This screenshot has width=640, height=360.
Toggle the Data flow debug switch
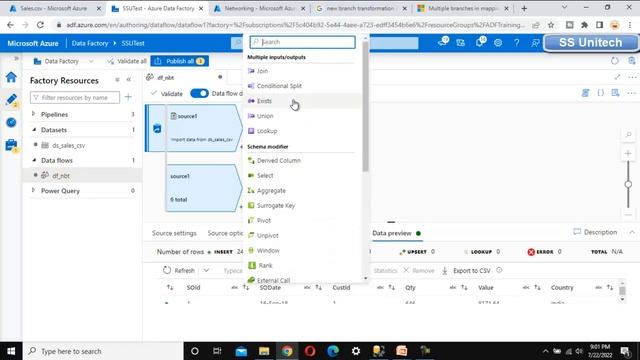pyautogui.click(x=199, y=93)
